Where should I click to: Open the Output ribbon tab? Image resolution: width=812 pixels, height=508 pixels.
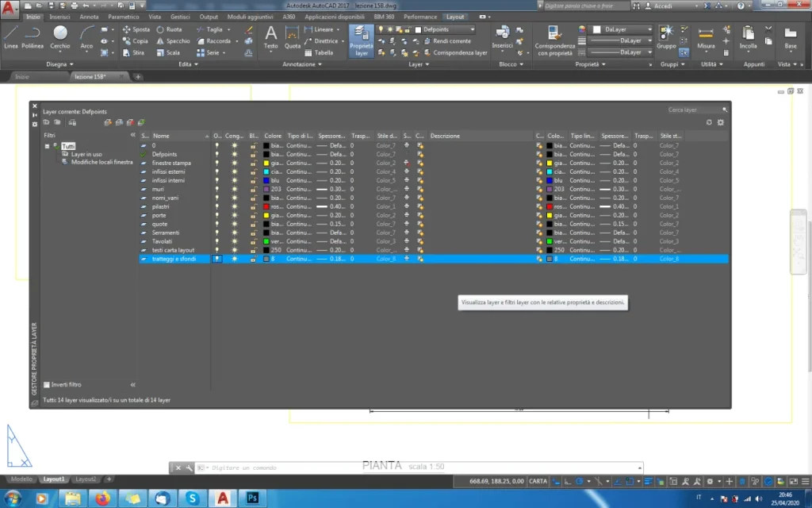tap(209, 17)
